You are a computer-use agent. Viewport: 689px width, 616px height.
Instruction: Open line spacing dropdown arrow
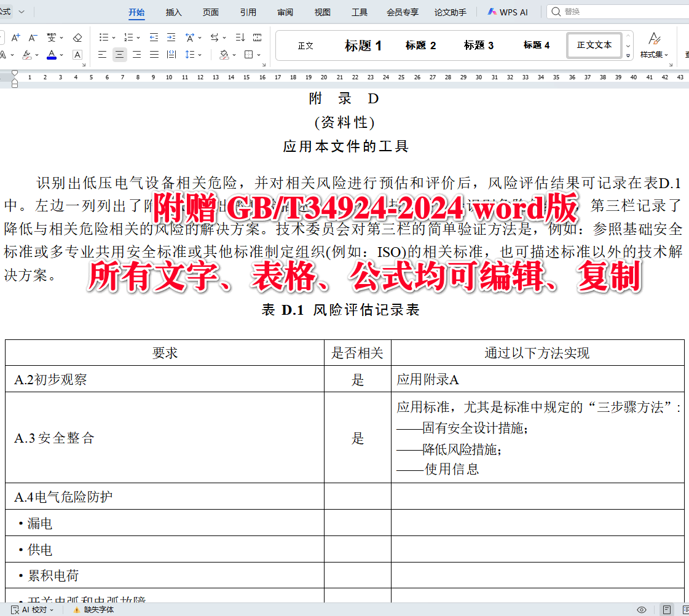pyautogui.click(x=200, y=55)
